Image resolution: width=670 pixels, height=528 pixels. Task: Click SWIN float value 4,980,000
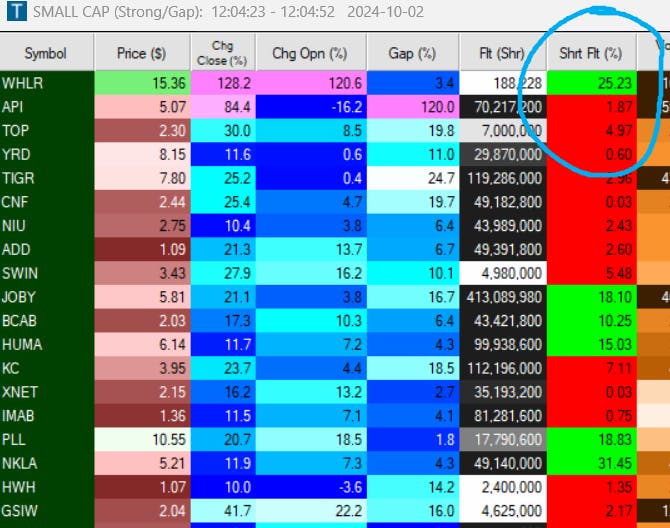503,273
